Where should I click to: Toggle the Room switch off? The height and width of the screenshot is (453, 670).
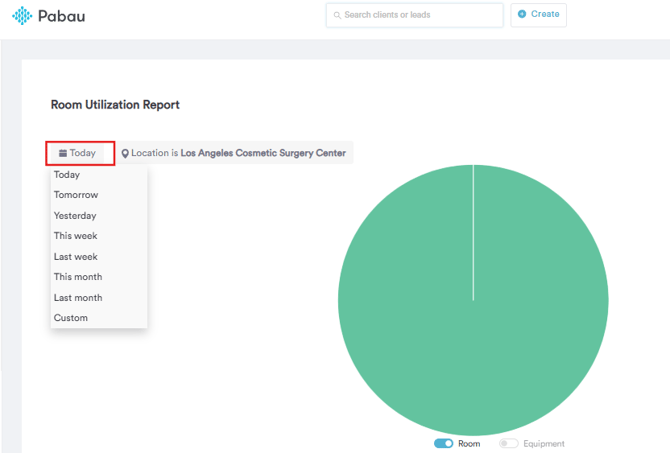(x=443, y=443)
